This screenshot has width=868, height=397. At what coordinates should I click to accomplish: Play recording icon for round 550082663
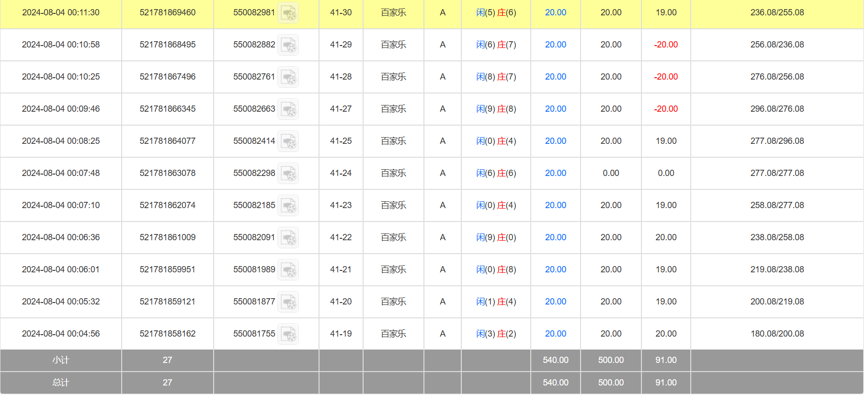coord(288,109)
